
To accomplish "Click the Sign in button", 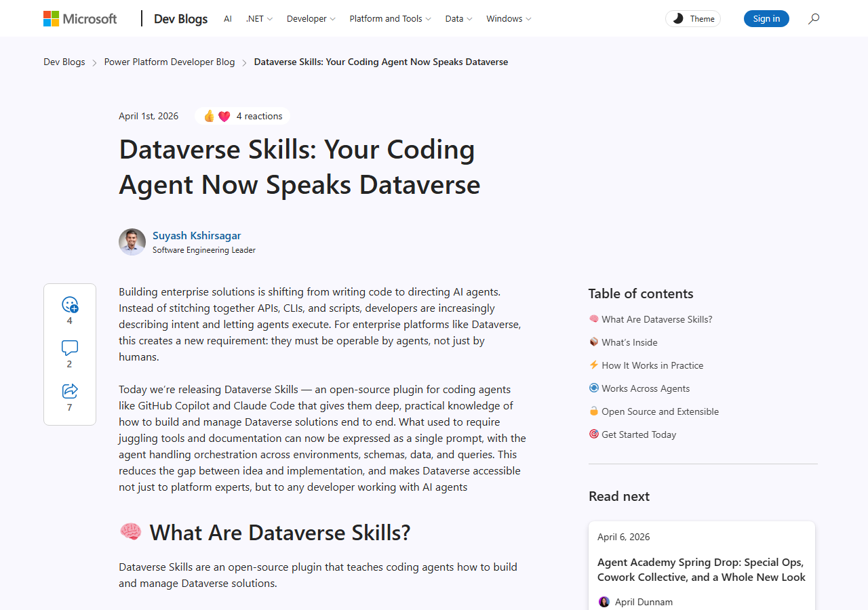I will [x=766, y=18].
